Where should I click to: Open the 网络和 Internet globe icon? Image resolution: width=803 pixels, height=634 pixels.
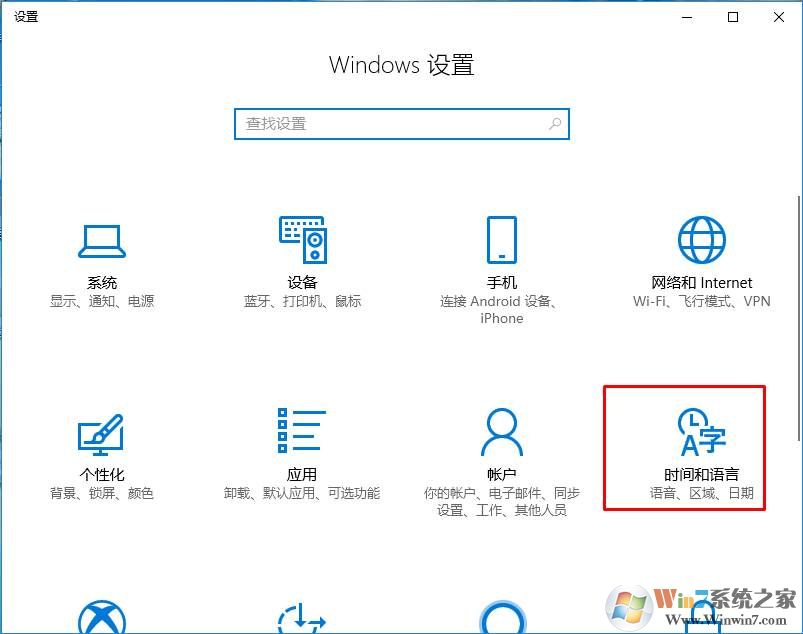click(702, 240)
